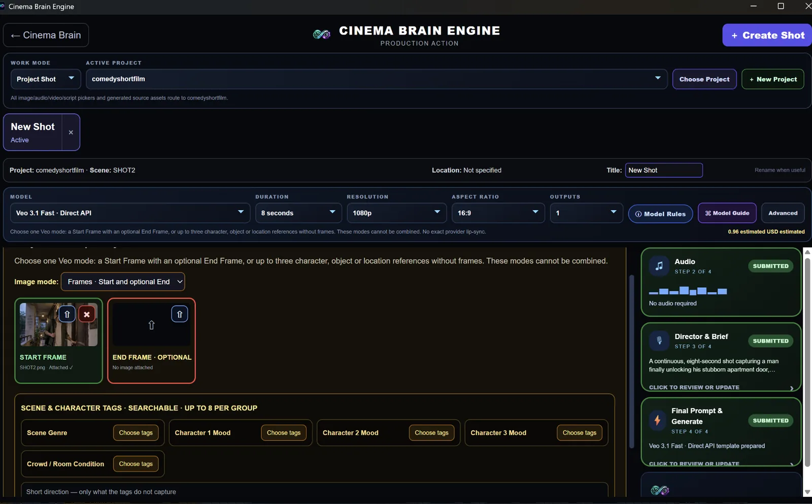Click the Advanced settings button

(x=783, y=213)
